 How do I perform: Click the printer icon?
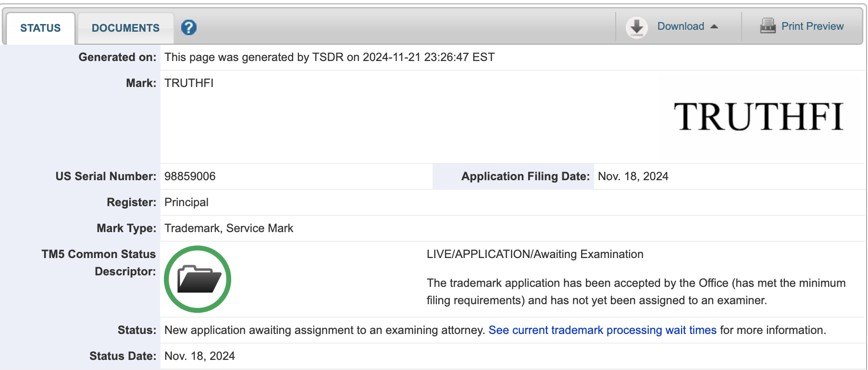pyautogui.click(x=768, y=26)
